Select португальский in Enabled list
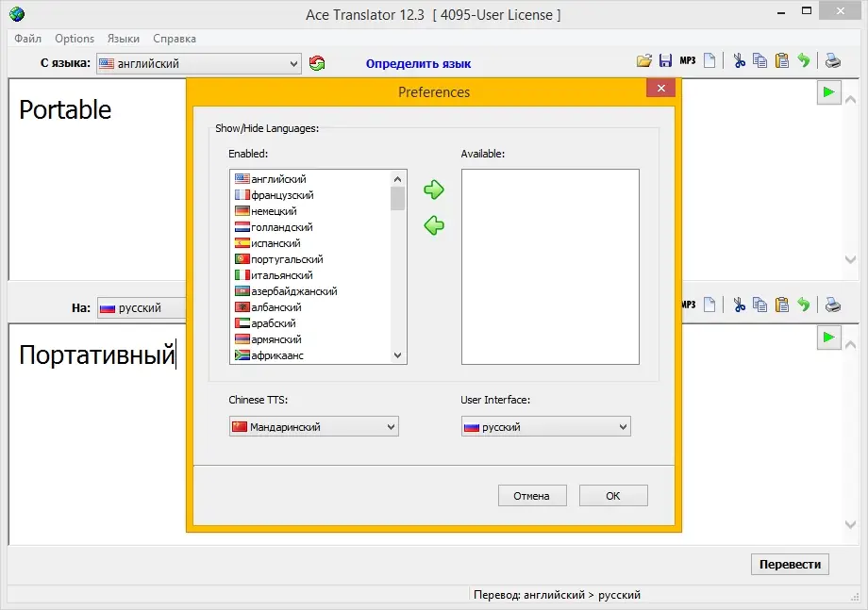This screenshot has height=610, width=868. point(311,259)
